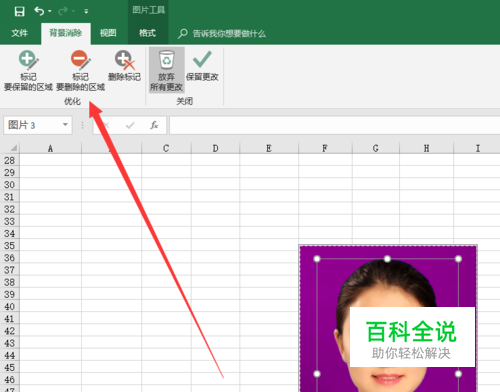Image resolution: width=500 pixels, height=392 pixels.
Task: Click the Name Box showing 图片 3
Action: tap(32, 125)
